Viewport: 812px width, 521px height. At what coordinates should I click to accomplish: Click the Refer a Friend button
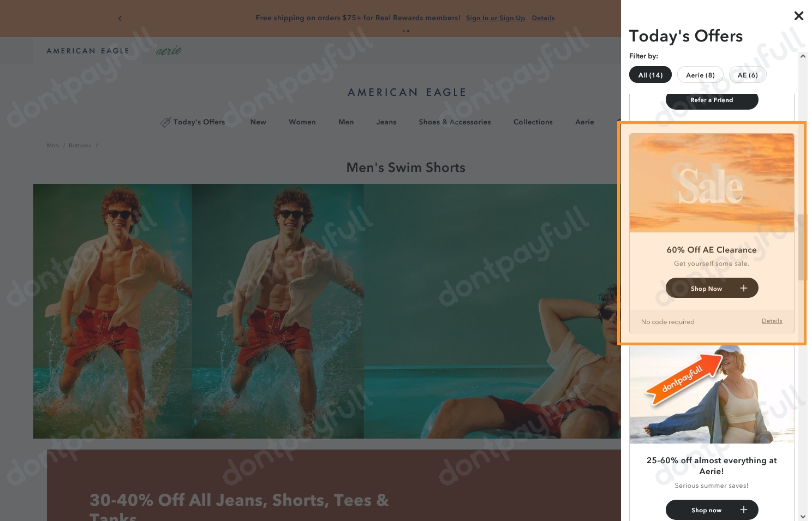pyautogui.click(x=712, y=100)
